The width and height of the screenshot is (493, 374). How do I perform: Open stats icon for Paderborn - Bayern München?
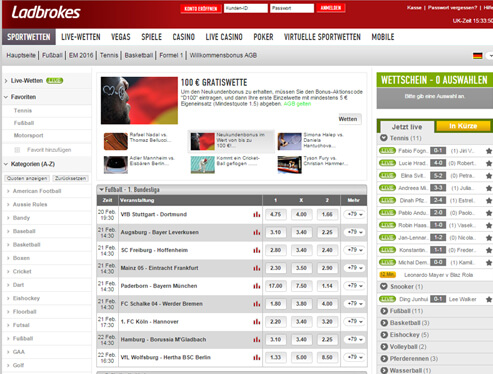pos(256,286)
